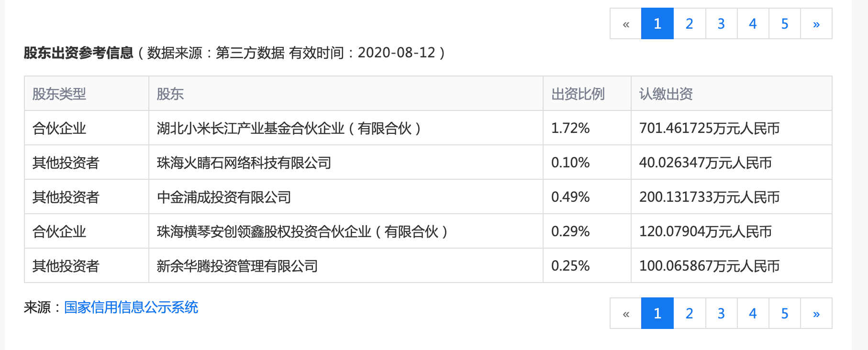Viewport: 868px width, 350px height.
Task: Go to page 5 in bottom pagination
Action: 784,313
